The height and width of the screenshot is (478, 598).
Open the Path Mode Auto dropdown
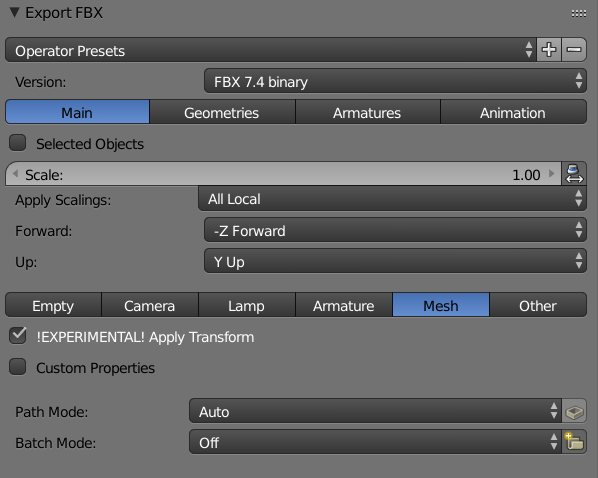(375, 411)
